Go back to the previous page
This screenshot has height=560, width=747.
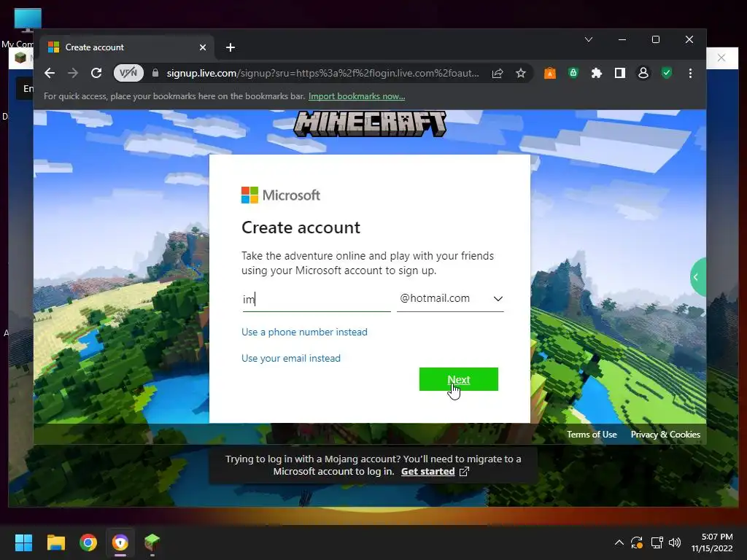point(50,73)
